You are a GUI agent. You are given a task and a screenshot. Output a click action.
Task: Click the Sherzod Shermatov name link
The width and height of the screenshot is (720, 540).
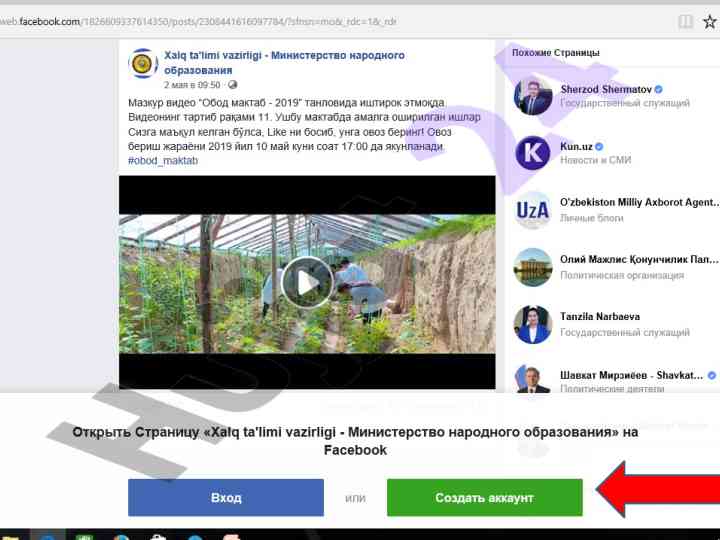coord(605,90)
